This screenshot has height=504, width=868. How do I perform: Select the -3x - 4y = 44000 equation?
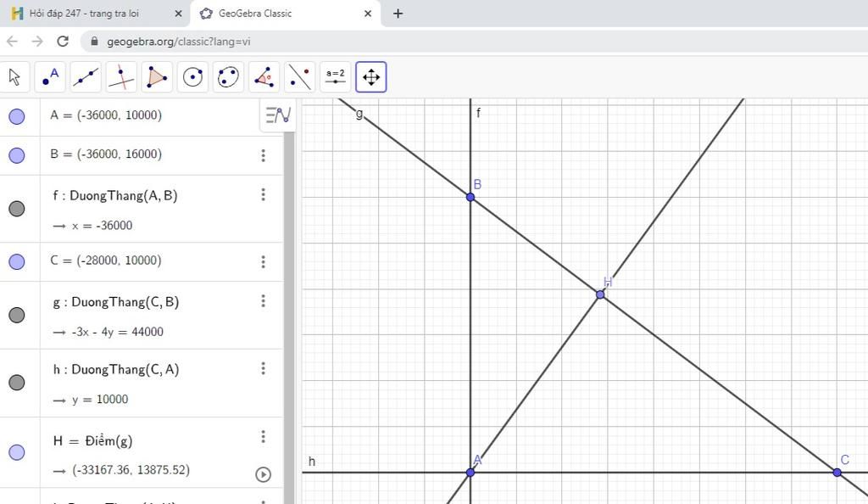117,332
